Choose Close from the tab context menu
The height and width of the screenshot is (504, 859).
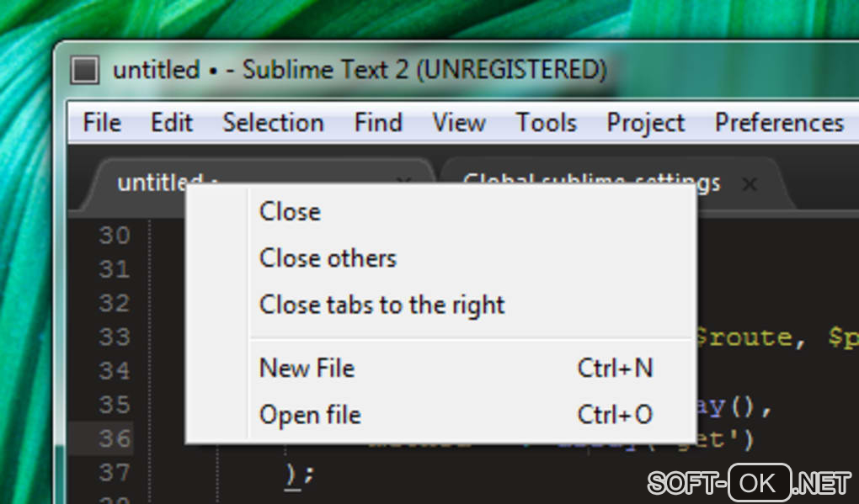290,211
